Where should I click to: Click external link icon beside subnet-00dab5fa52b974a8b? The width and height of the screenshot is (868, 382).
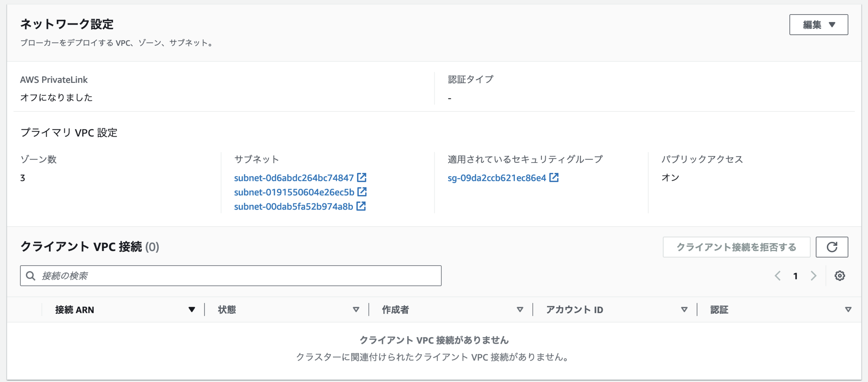(361, 206)
